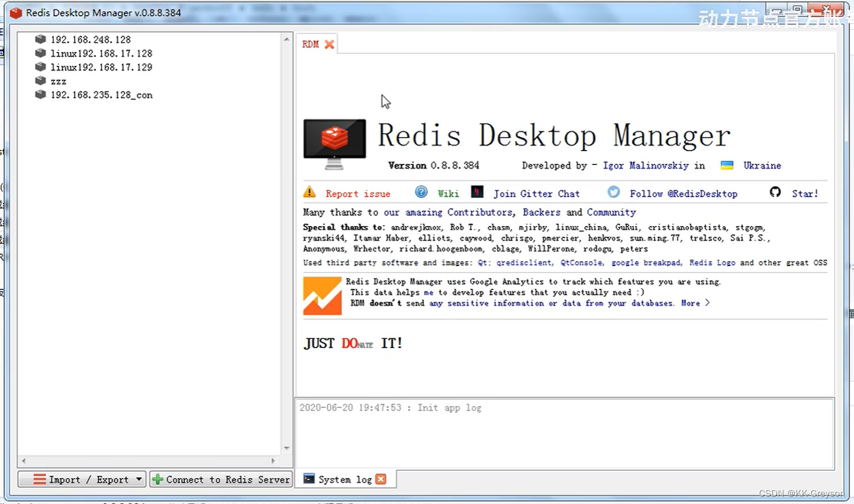Image resolution: width=854 pixels, height=504 pixels.
Task: Open the Import / Export dropdown arrow
Action: click(139, 479)
